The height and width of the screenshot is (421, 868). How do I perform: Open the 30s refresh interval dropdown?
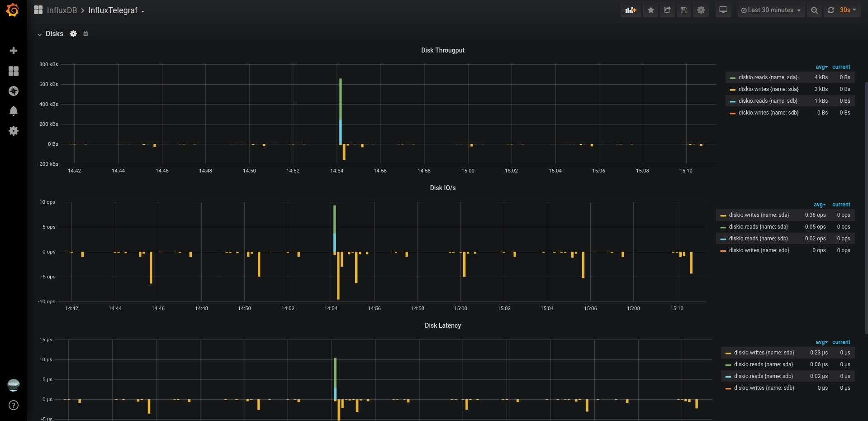coord(848,10)
